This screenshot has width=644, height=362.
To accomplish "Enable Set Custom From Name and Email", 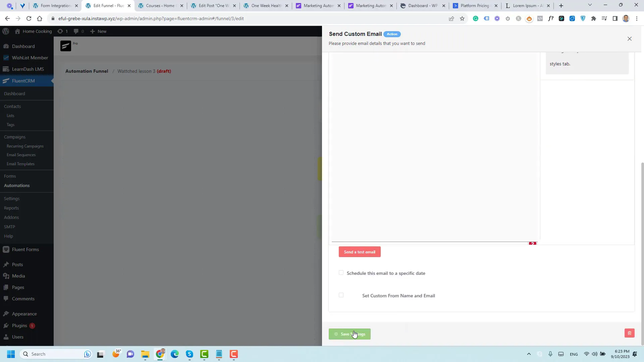I will point(341,295).
